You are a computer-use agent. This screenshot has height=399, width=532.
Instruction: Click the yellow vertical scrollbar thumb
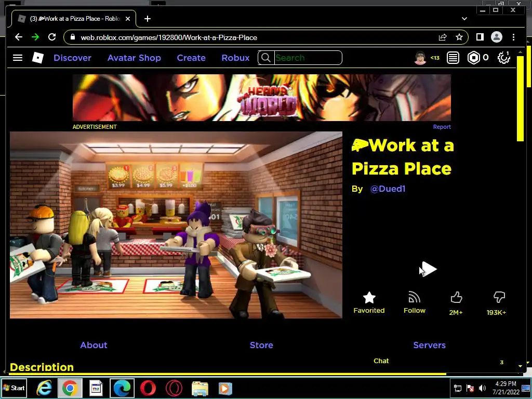point(520,98)
